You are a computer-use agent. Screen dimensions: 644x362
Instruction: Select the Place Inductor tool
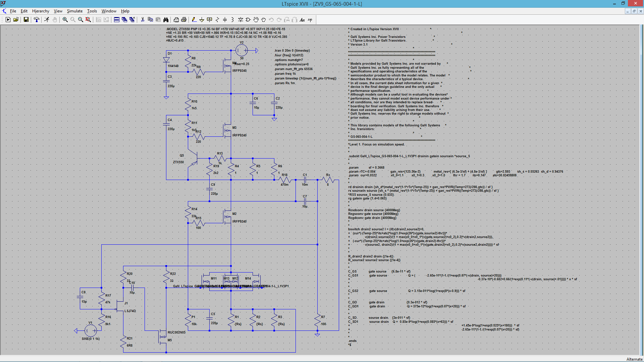pyautogui.click(x=233, y=20)
